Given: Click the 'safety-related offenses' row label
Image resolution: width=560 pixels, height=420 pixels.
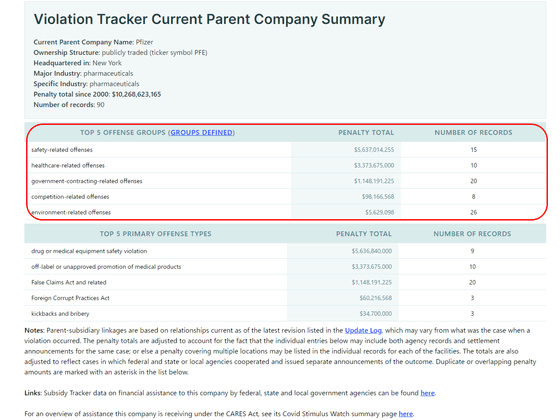Looking at the screenshot, I should tap(62, 150).
